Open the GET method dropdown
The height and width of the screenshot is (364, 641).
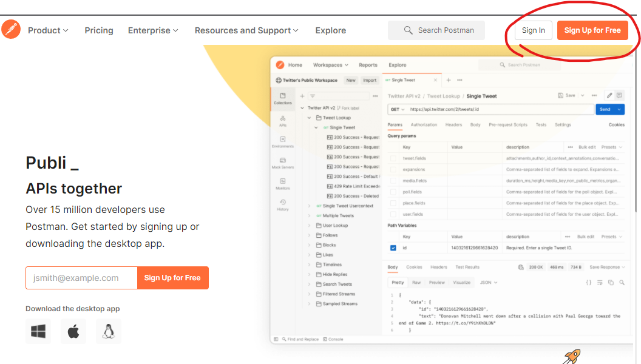pyautogui.click(x=398, y=109)
